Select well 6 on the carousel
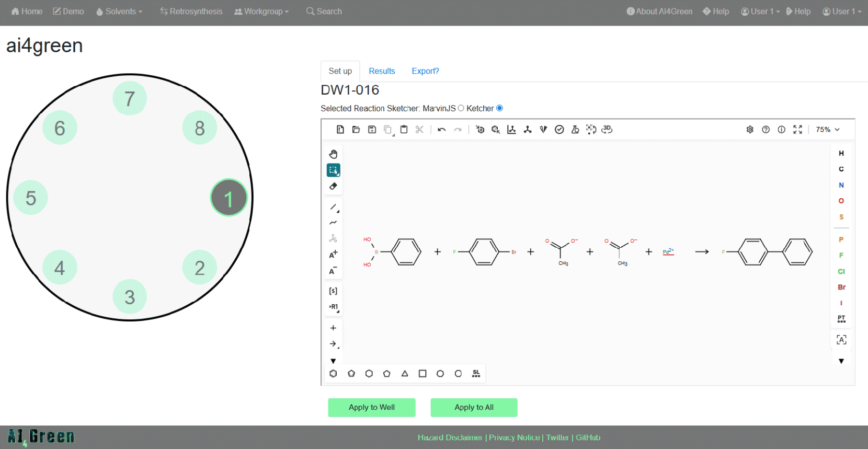This screenshot has width=868, height=449. 60,128
